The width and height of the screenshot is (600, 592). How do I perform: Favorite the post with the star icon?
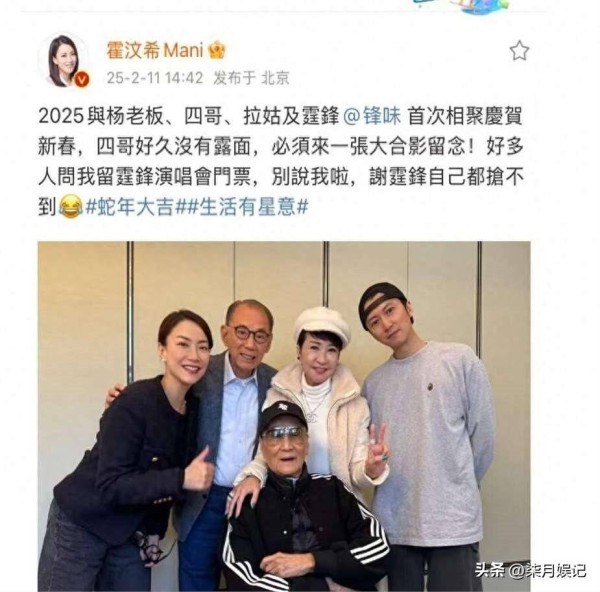(x=519, y=51)
